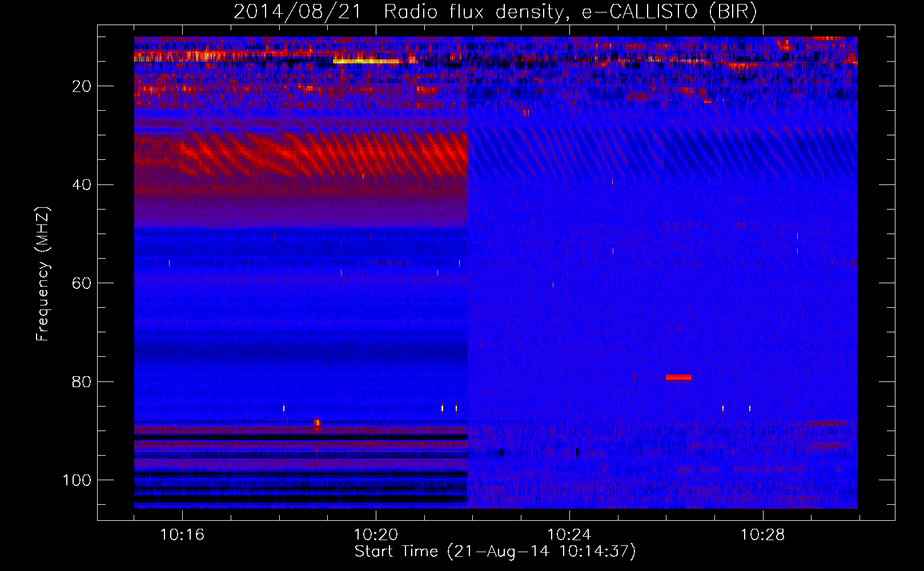This screenshot has width=924, height=571.
Task: Click the yellow horizontal streak near 15 MHz
Action: pos(367,61)
